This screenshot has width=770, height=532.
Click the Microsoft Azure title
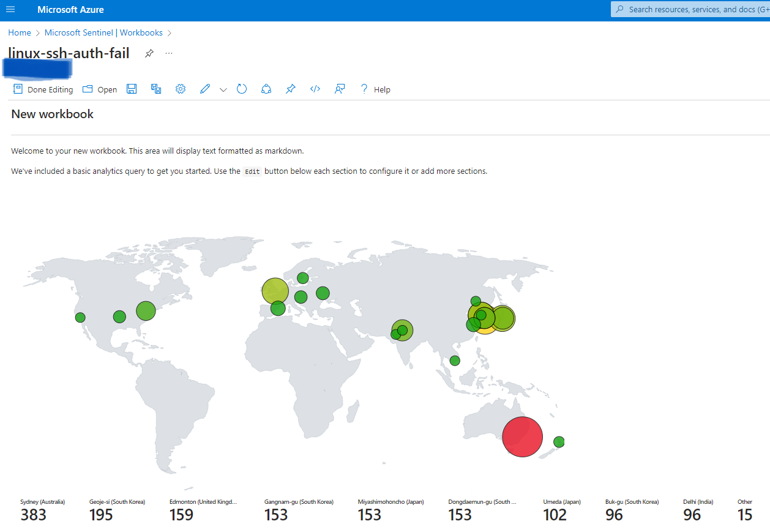(x=70, y=10)
